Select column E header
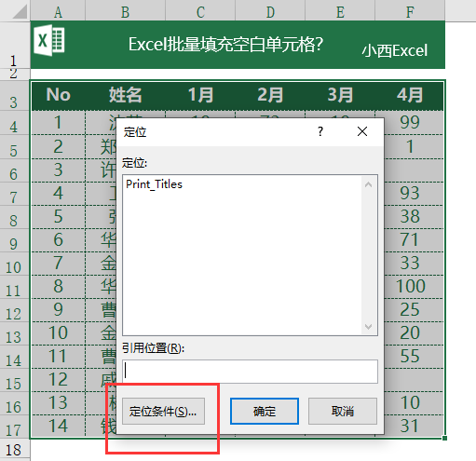The image size is (476, 461). pos(340,11)
